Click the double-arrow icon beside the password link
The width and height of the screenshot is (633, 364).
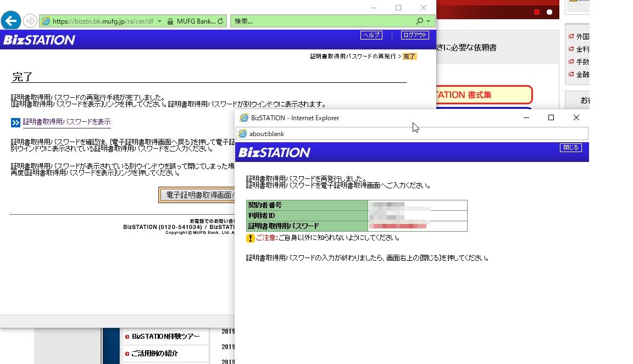click(x=15, y=122)
